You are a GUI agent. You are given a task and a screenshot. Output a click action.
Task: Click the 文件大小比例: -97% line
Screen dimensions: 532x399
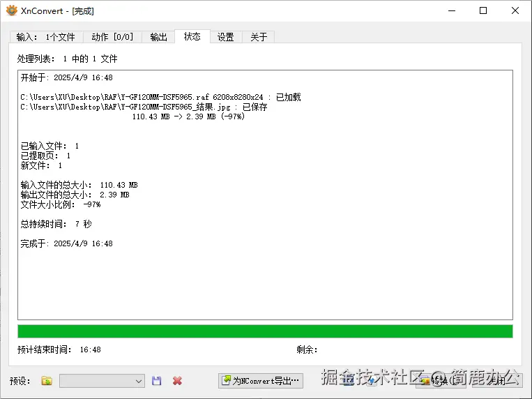pyautogui.click(x=61, y=204)
